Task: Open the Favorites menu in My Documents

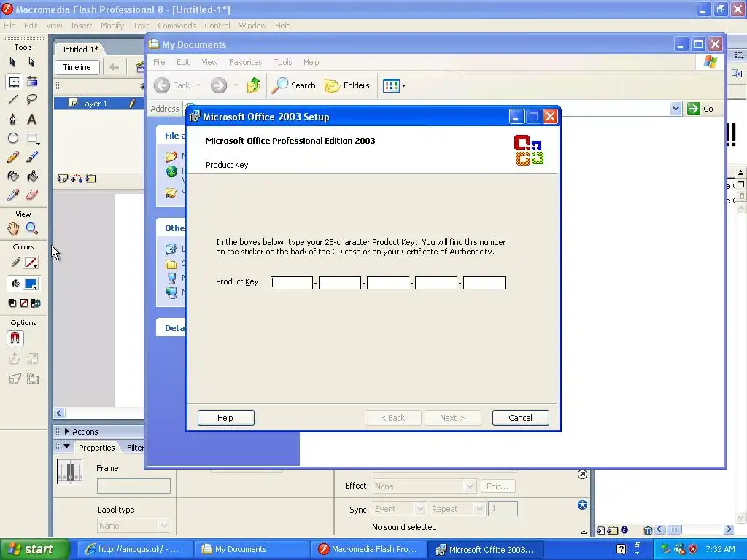Action: click(245, 62)
